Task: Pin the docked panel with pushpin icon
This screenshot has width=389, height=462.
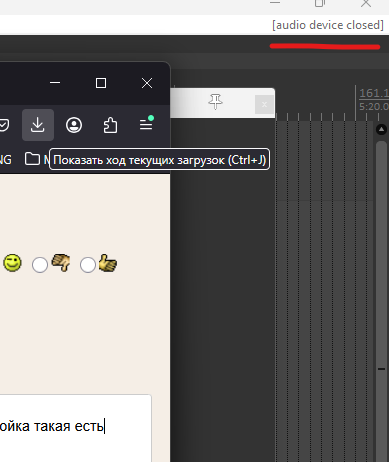Action: tap(216, 101)
